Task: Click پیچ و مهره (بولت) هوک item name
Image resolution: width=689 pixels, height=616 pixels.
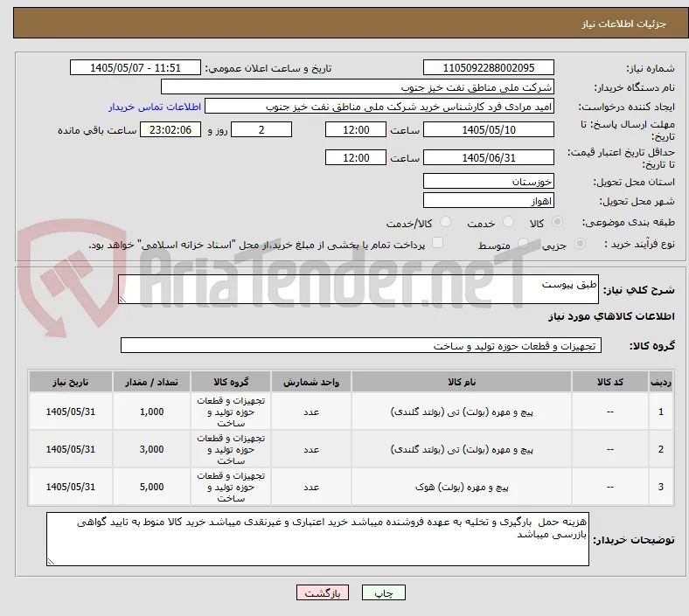Action: (x=462, y=487)
